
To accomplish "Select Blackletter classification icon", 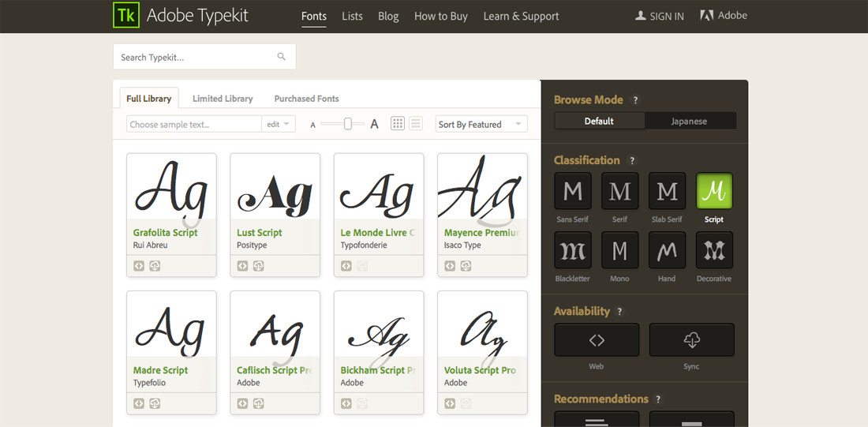I will (x=572, y=250).
